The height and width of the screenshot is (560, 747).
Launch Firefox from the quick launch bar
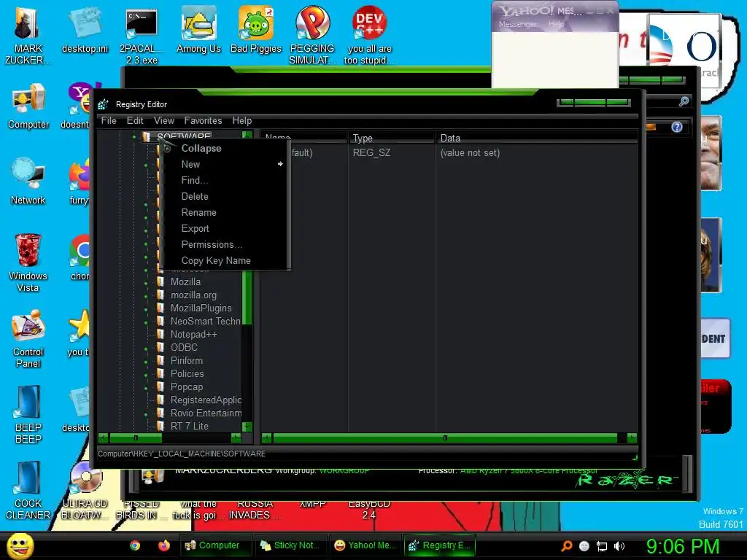tap(164, 545)
